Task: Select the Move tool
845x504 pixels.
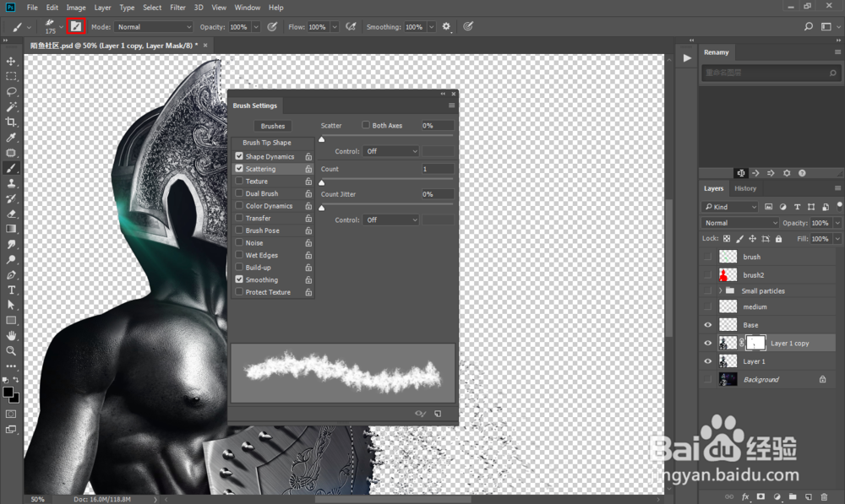Action: pyautogui.click(x=11, y=62)
